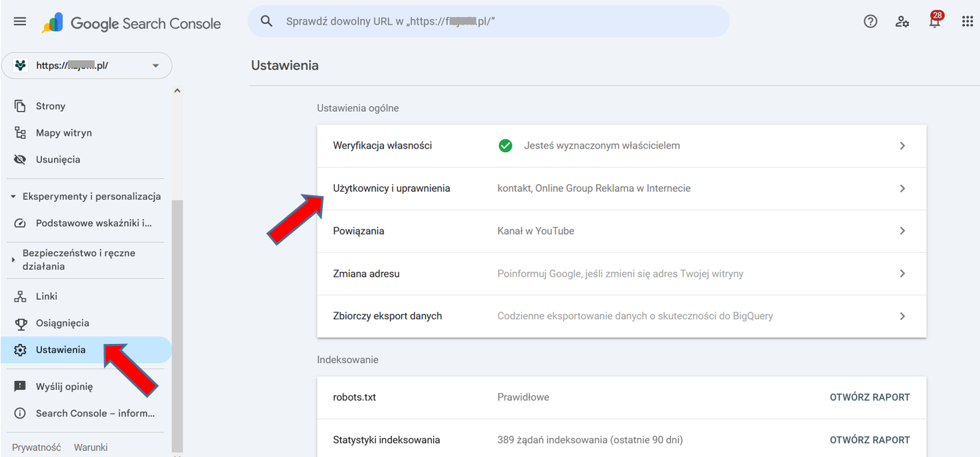Open Usunięcia in the sidebar
This screenshot has width=980, height=457.
coord(58,160)
